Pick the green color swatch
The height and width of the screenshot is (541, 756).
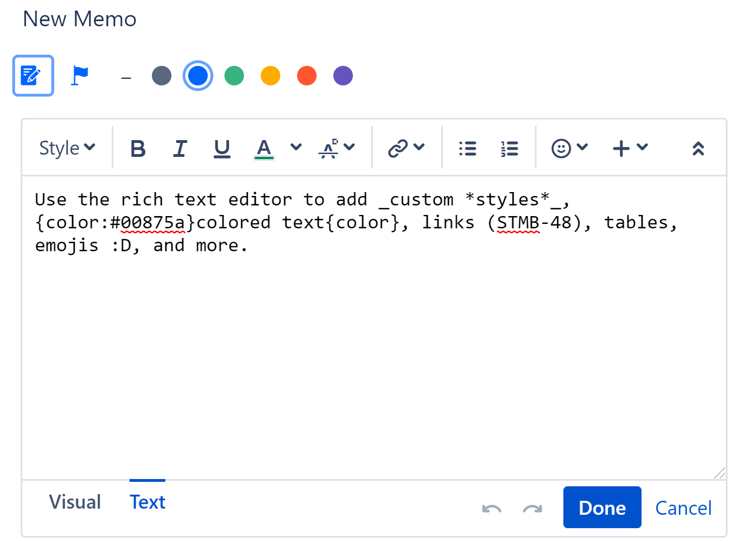pos(234,76)
